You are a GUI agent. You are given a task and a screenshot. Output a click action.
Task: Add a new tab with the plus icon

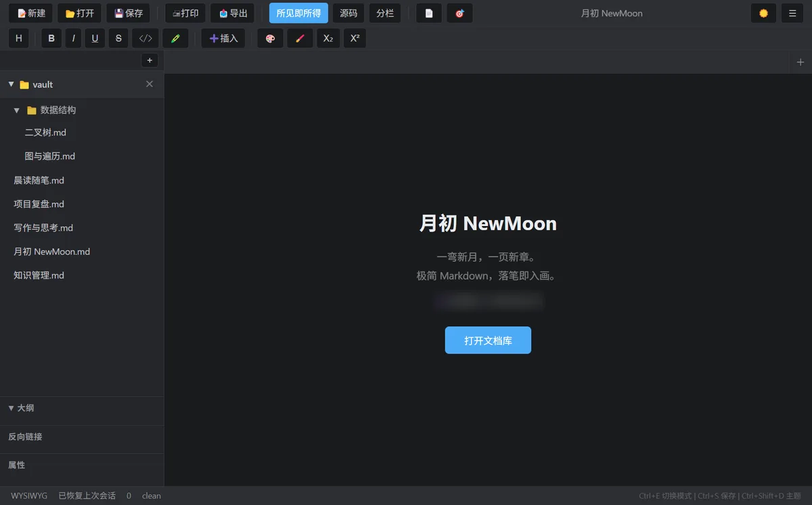800,62
